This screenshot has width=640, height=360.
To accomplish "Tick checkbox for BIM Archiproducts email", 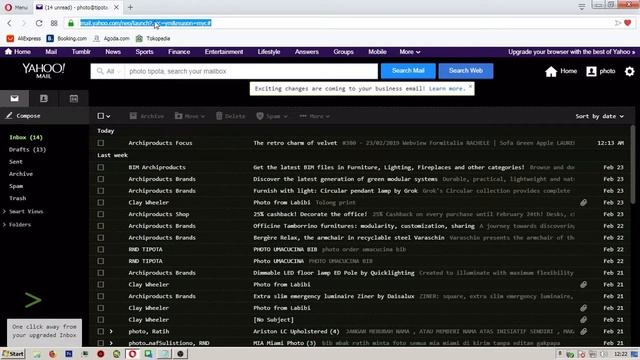I will tap(101, 167).
